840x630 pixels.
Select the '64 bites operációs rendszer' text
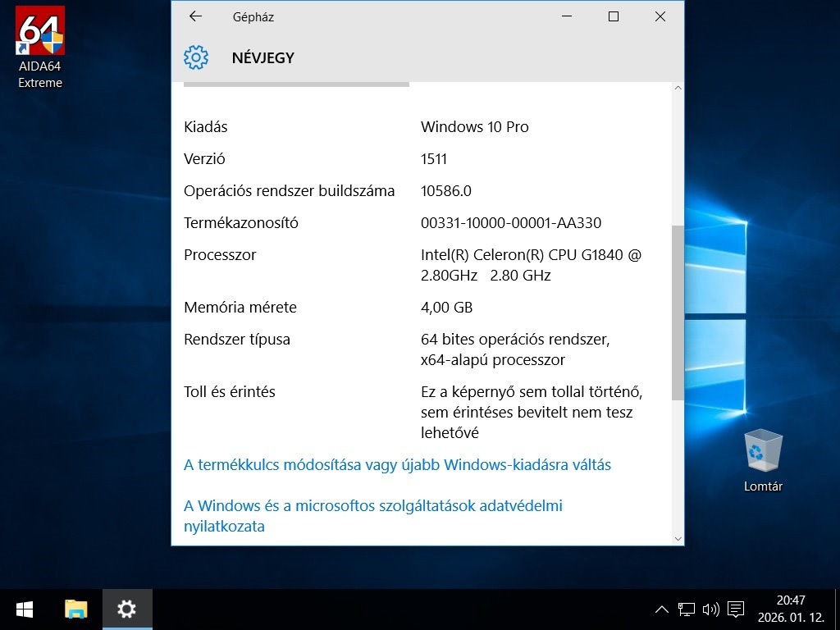tap(515, 340)
